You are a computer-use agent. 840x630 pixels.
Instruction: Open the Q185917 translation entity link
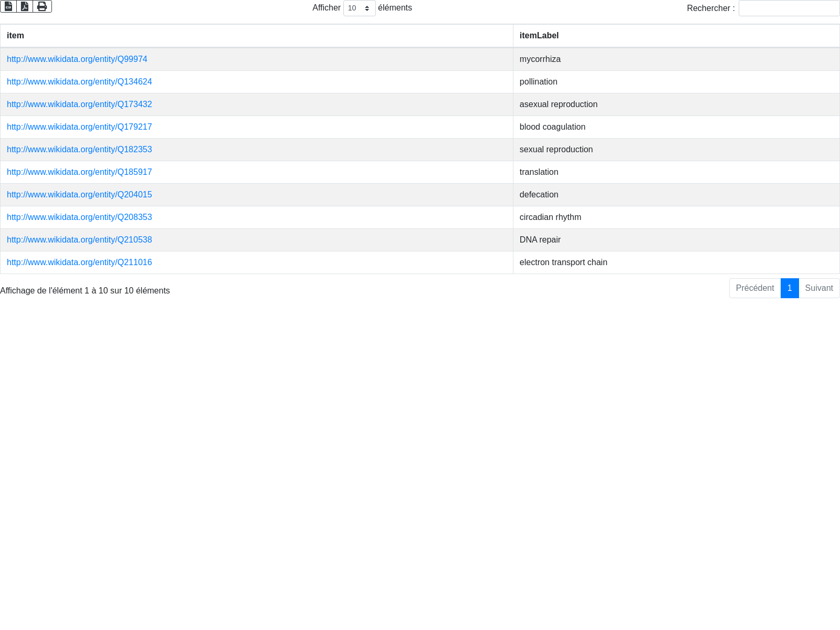tap(79, 172)
